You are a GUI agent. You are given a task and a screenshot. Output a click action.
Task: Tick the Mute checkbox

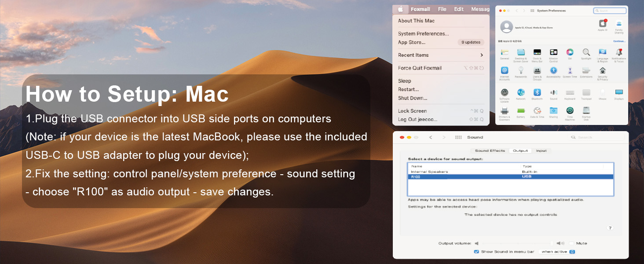point(571,243)
